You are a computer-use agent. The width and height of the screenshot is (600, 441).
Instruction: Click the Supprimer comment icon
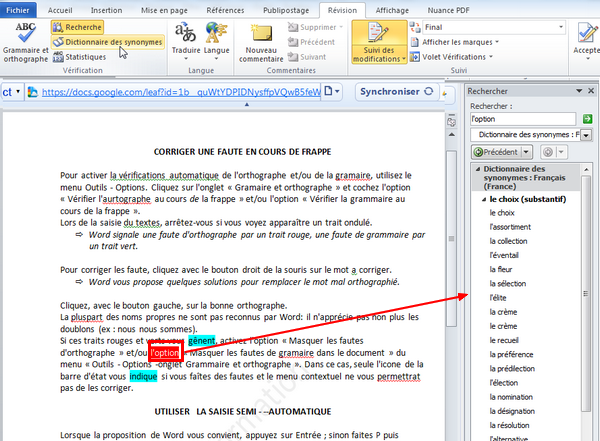click(x=293, y=27)
